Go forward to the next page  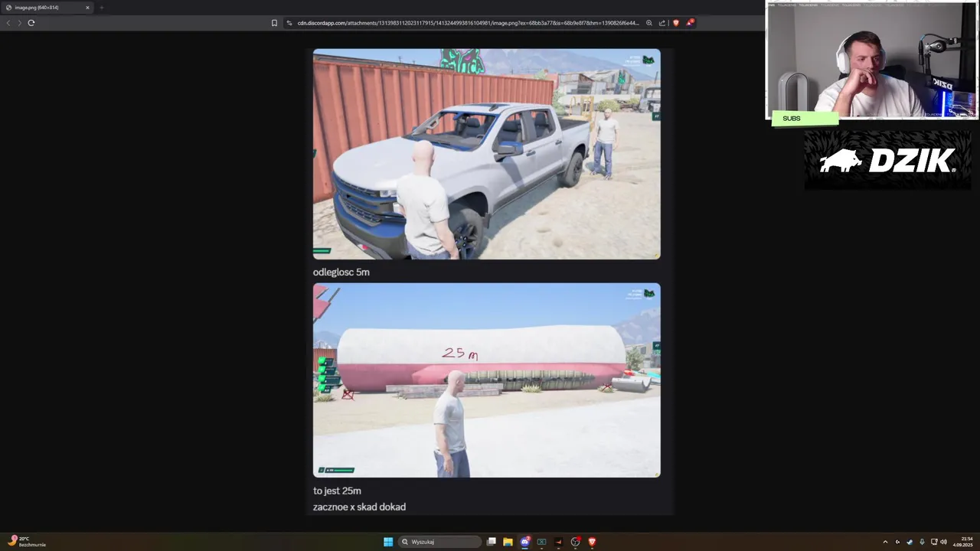tap(20, 23)
